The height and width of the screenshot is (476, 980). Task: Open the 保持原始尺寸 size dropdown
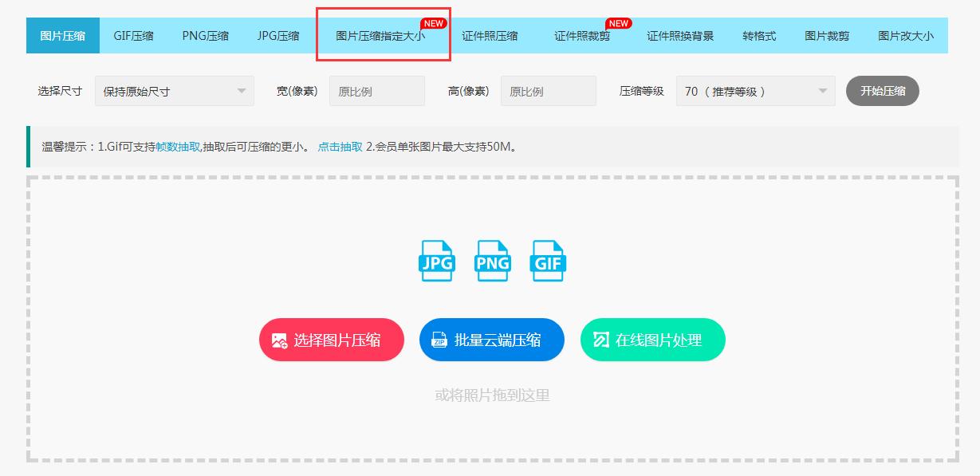click(x=174, y=90)
